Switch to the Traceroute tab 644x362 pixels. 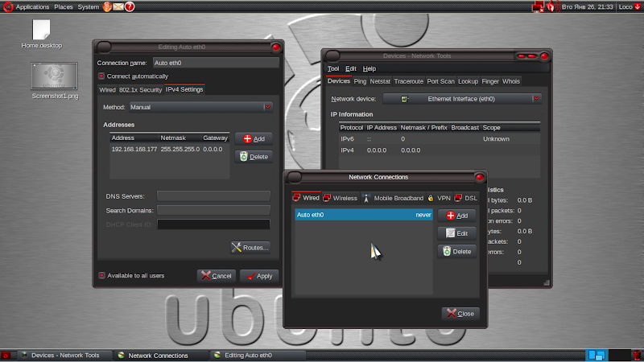point(409,81)
